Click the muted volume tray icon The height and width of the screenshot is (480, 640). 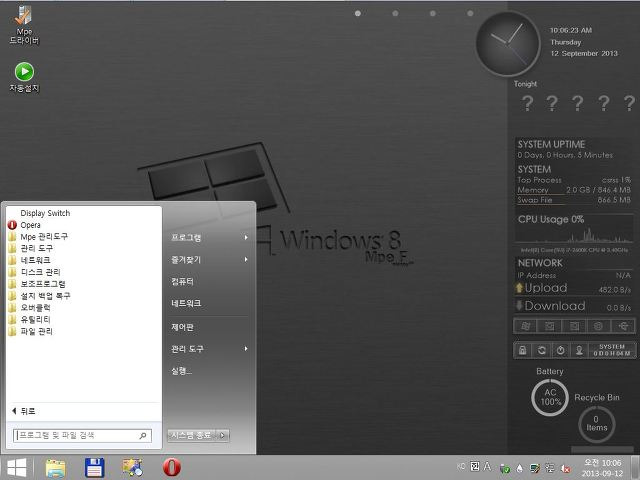(566, 469)
